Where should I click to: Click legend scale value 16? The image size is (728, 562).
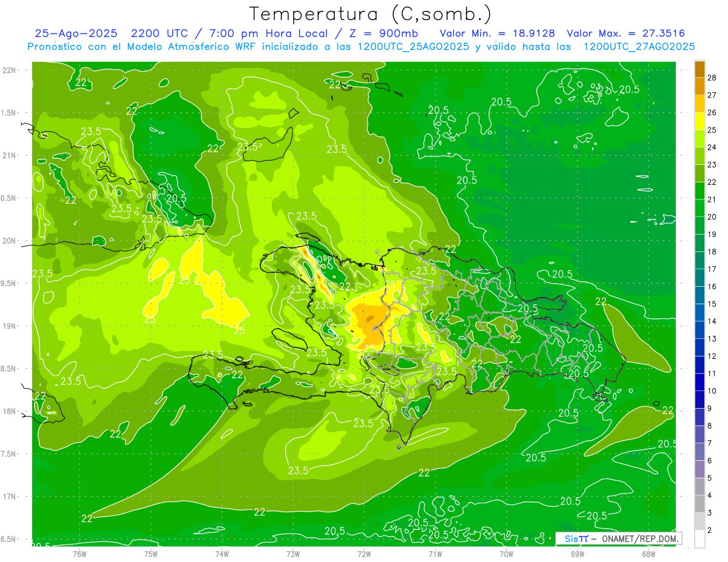pyautogui.click(x=712, y=287)
